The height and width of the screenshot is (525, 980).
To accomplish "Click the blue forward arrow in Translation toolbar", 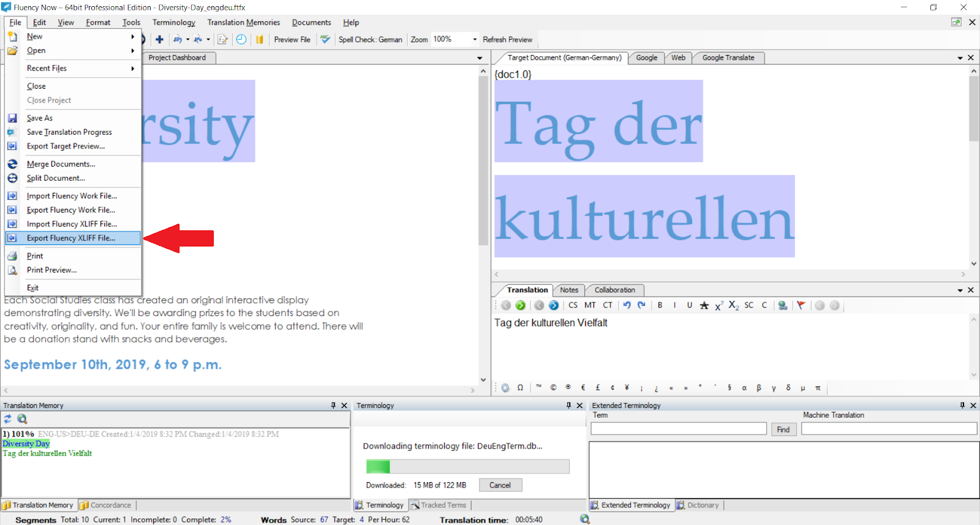I will pyautogui.click(x=554, y=305).
